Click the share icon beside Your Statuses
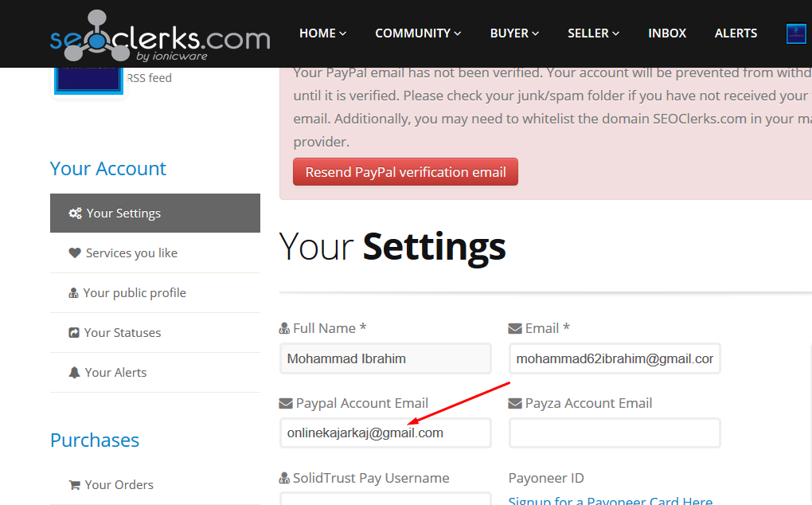The image size is (812, 505). pyautogui.click(x=74, y=333)
